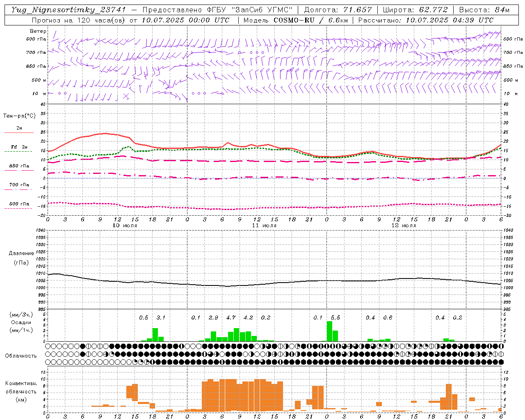Click the 10 июля date label
Viewport: 525px width, 420px height.
pos(125,226)
